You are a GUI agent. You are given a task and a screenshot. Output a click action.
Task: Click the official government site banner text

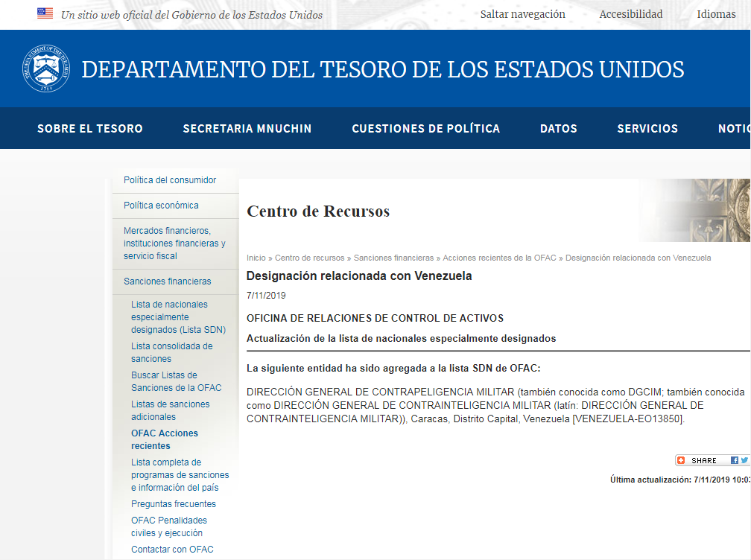coord(191,15)
